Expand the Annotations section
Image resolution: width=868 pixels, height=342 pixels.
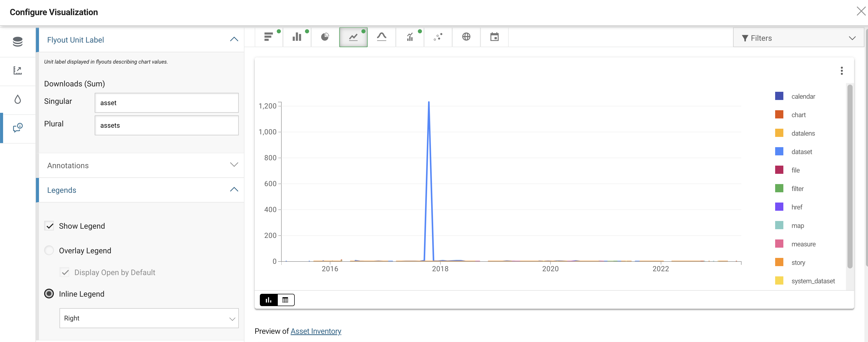pyautogui.click(x=234, y=165)
